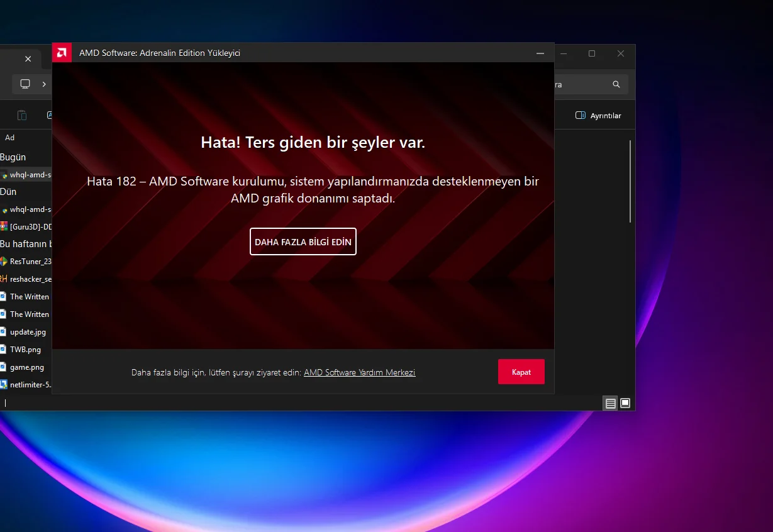This screenshot has width=773, height=532.
Task: Minimize the File Explorer window
Action: [x=563, y=54]
